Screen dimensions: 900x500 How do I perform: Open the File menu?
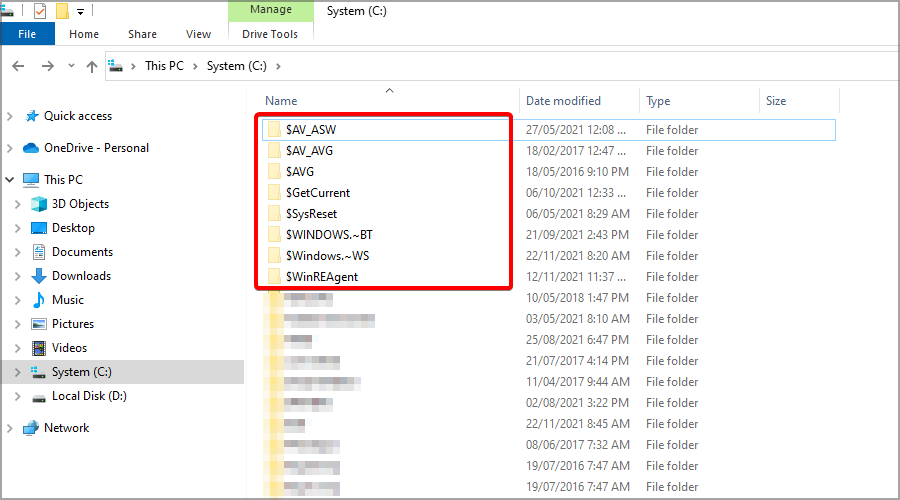(27, 34)
